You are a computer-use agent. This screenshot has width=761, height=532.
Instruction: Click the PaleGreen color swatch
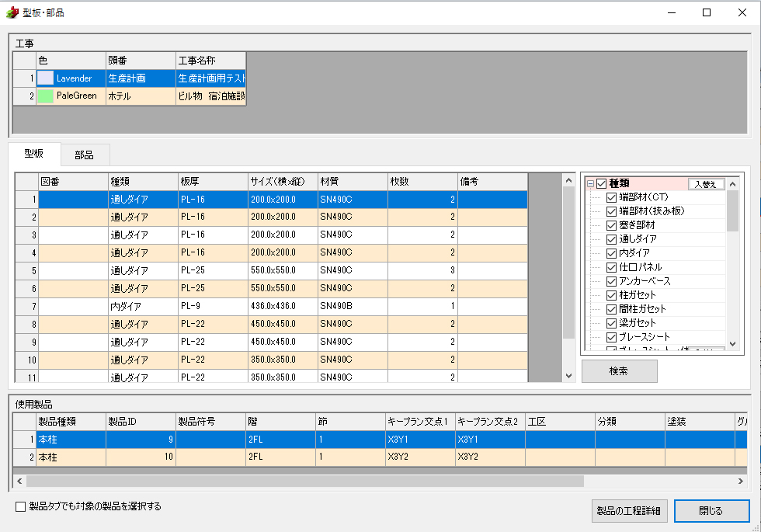tap(47, 96)
